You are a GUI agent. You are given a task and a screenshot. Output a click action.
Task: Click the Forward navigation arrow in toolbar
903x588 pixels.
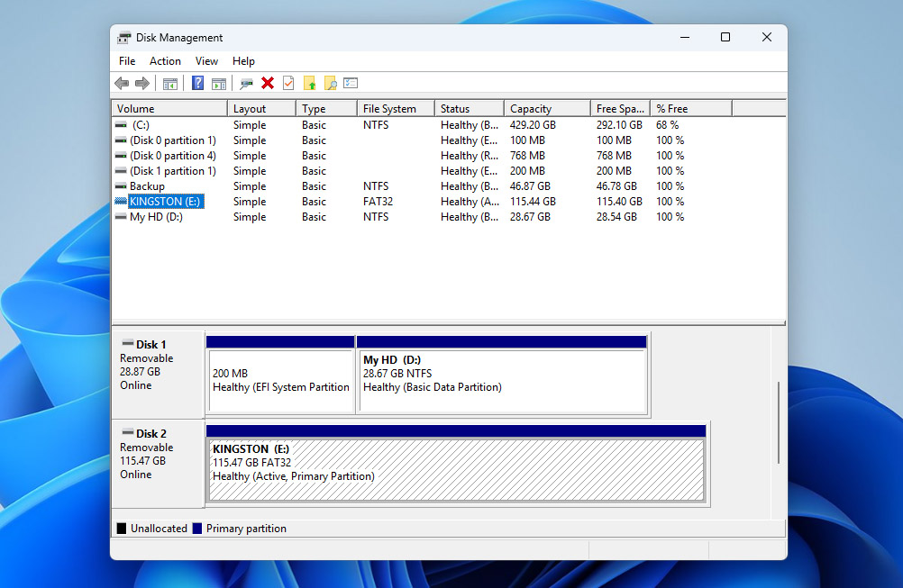click(142, 83)
